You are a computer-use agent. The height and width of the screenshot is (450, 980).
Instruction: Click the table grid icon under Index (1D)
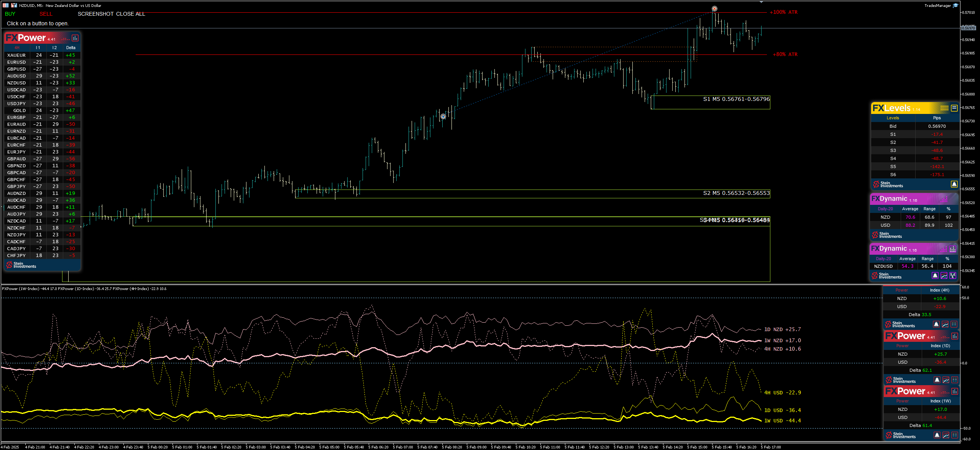955,380
